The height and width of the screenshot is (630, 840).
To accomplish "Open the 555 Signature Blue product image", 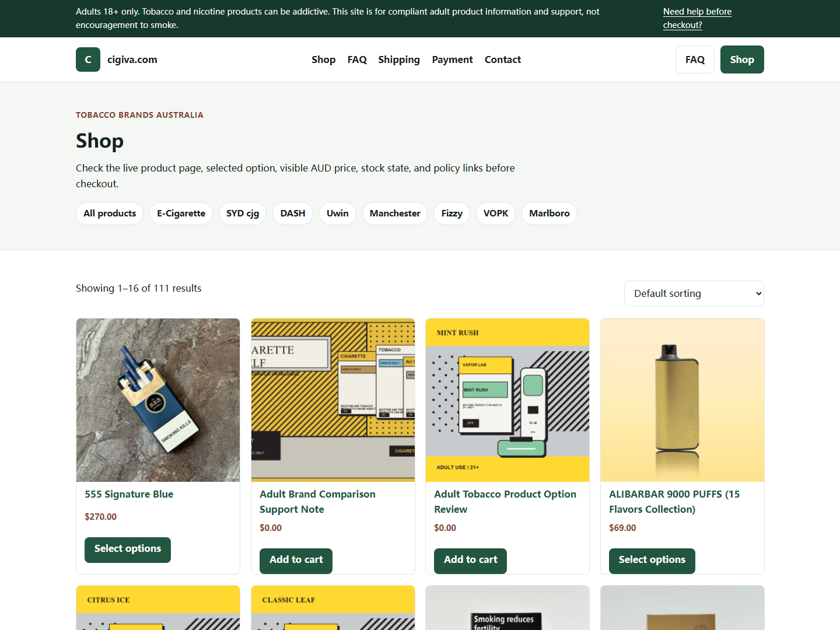I will [158, 400].
